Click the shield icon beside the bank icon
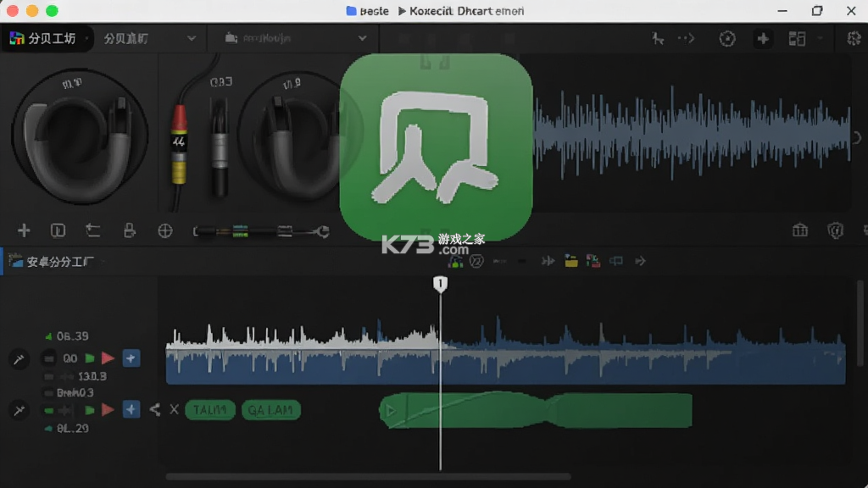Image resolution: width=868 pixels, height=488 pixels. click(x=835, y=230)
